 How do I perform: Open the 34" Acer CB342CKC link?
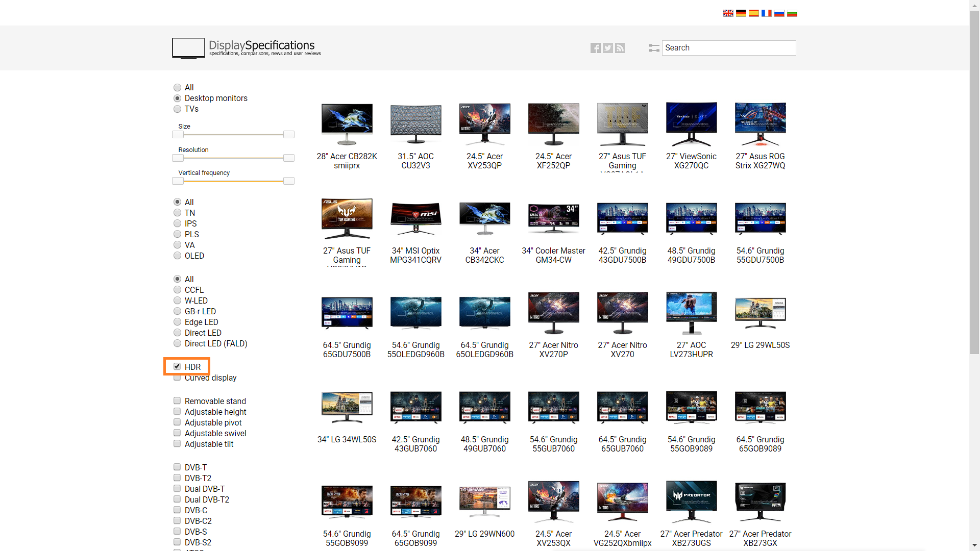[x=485, y=256]
